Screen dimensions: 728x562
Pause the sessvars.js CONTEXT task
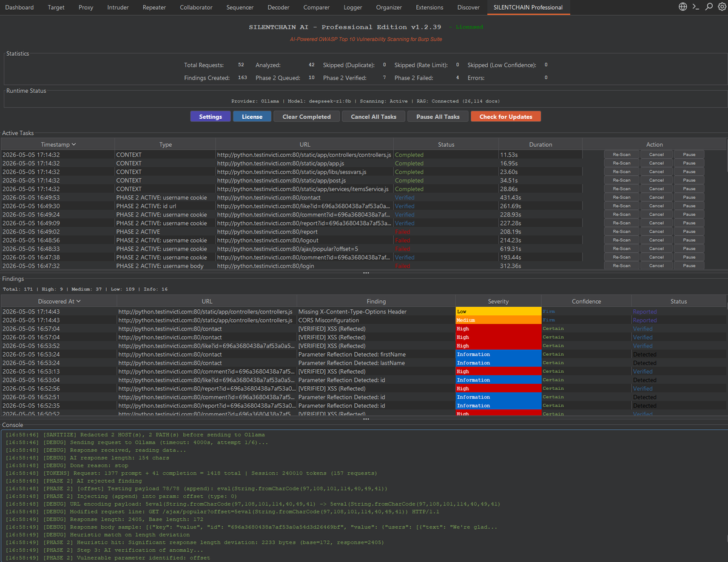(x=689, y=172)
